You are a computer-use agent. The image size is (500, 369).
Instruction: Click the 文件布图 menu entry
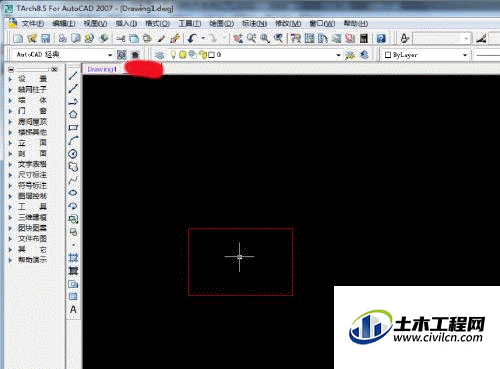click(x=32, y=239)
